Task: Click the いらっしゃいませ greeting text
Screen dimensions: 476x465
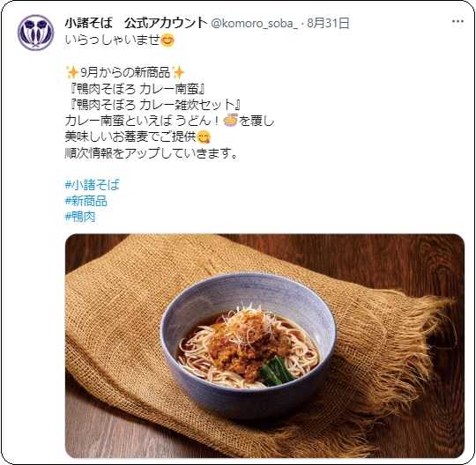Action: pos(112,40)
